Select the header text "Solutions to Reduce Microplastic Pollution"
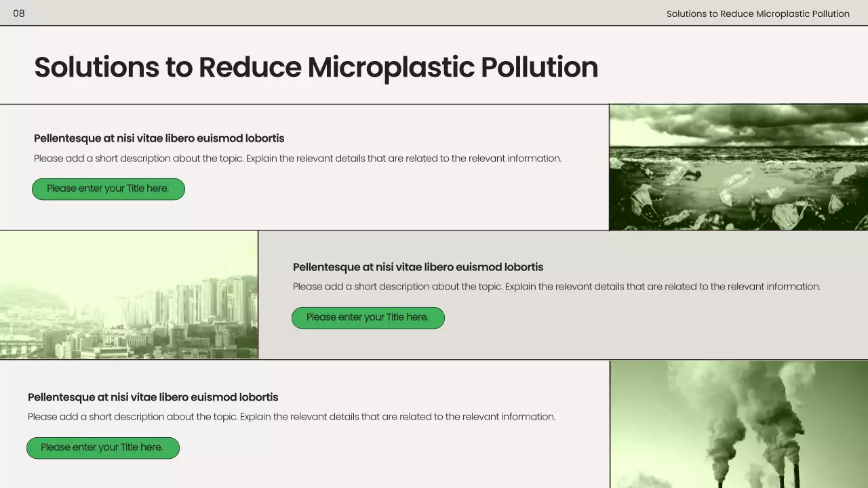Screen dimensions: 868x488 tap(757, 14)
